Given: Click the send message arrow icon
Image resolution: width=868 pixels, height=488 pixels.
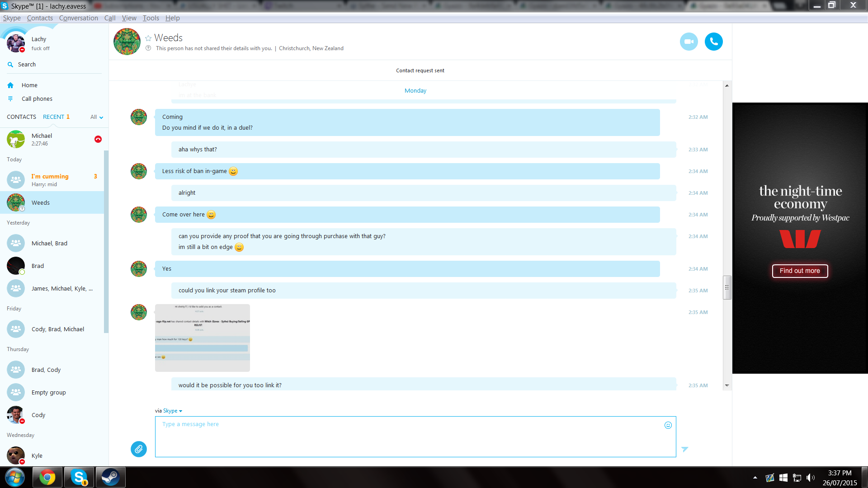Looking at the screenshot, I should click(684, 449).
